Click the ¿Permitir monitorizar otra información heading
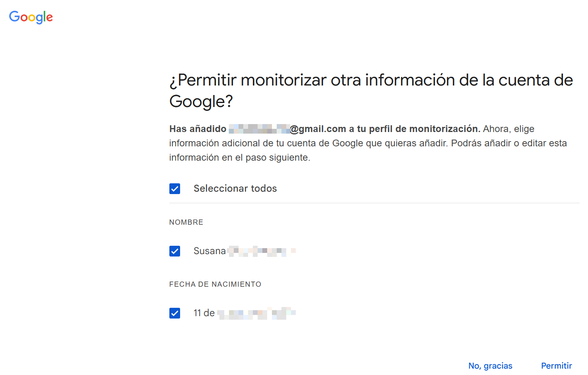This screenshot has width=588, height=375. click(x=371, y=80)
